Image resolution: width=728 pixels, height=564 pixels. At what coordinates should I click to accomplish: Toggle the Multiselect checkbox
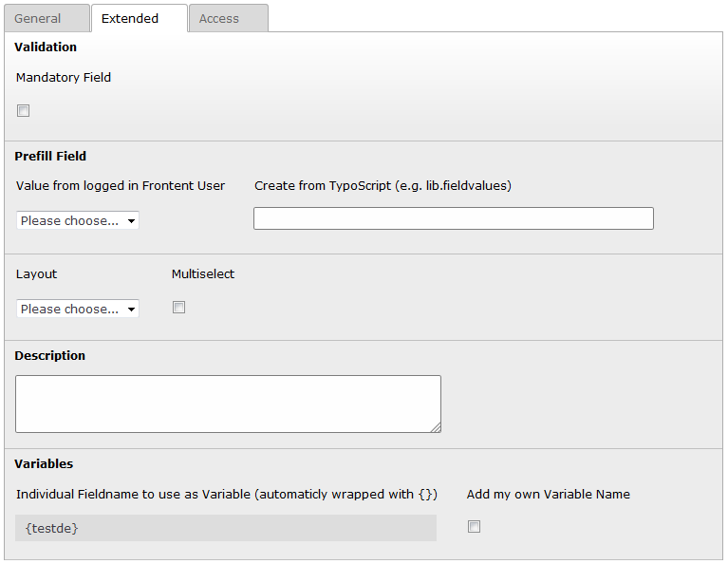tap(179, 308)
